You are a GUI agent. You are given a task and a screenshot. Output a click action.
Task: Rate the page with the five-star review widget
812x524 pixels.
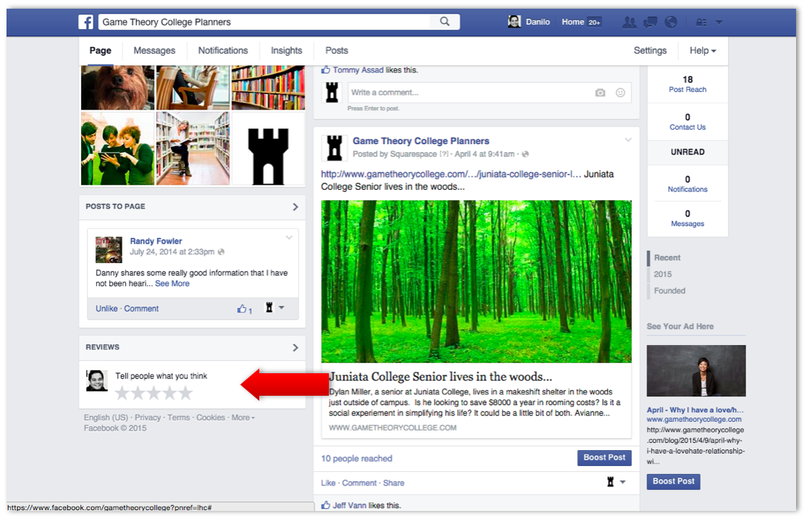click(x=154, y=394)
